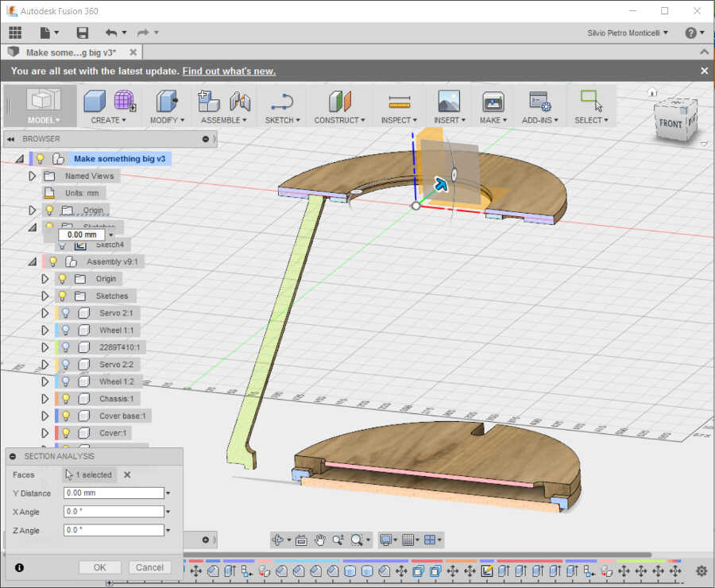Expand the Cover:1 node

click(x=44, y=433)
